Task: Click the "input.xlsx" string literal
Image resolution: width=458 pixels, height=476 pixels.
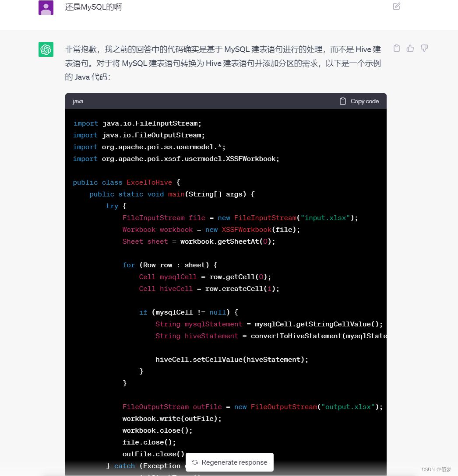Action: coord(325,218)
